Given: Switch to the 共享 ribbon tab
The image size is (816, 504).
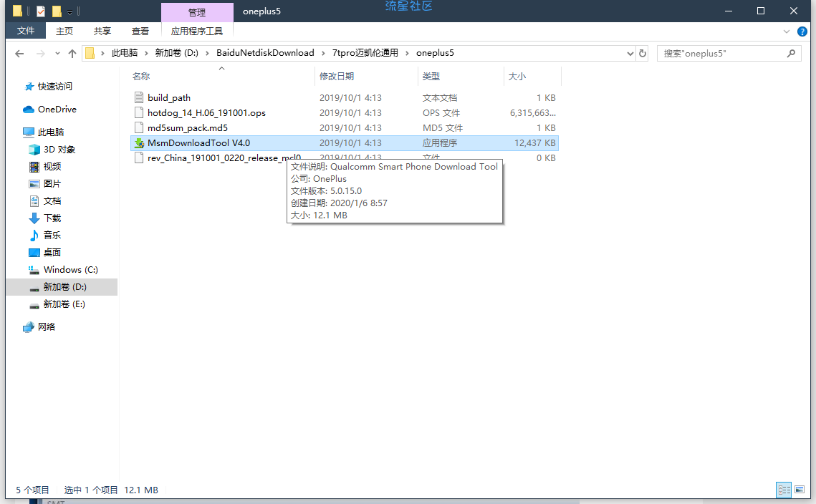Looking at the screenshot, I should 102,31.
